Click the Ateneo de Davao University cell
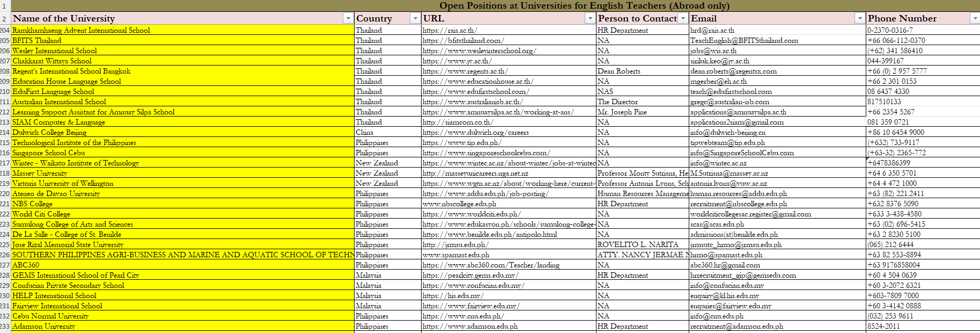The height and width of the screenshot is (333, 980). [182, 193]
